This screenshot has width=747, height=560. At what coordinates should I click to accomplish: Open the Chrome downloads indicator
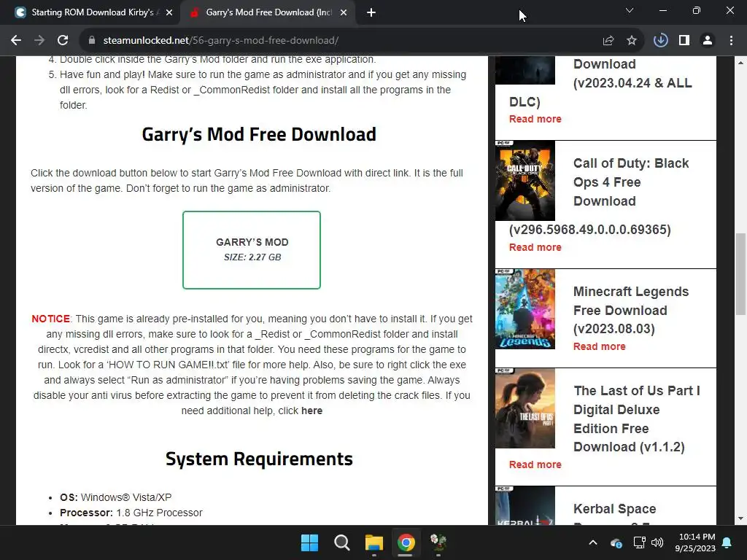[x=660, y=41]
